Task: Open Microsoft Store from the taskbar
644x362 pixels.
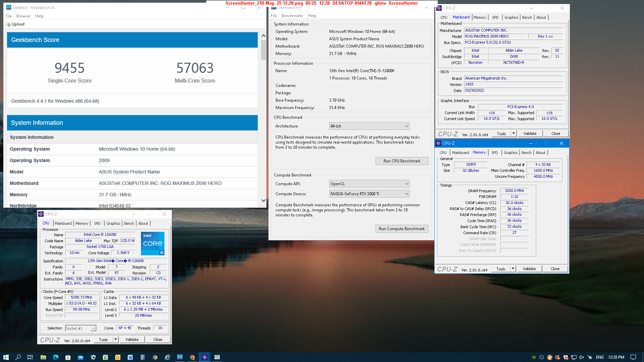Action: pyautogui.click(x=68, y=357)
